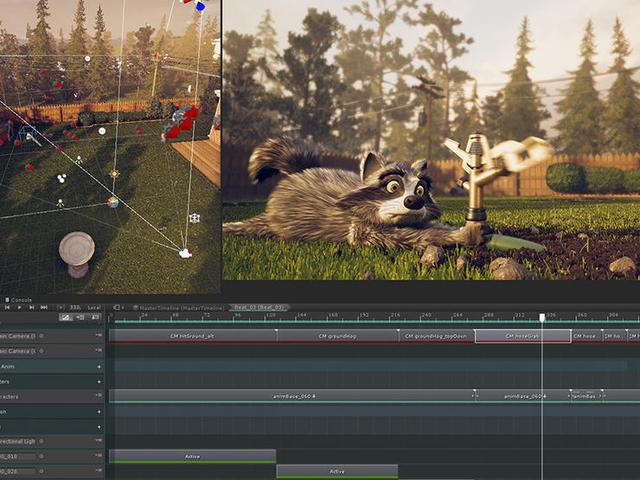
Task: Toggle the Local time mode button
Action: [94, 307]
